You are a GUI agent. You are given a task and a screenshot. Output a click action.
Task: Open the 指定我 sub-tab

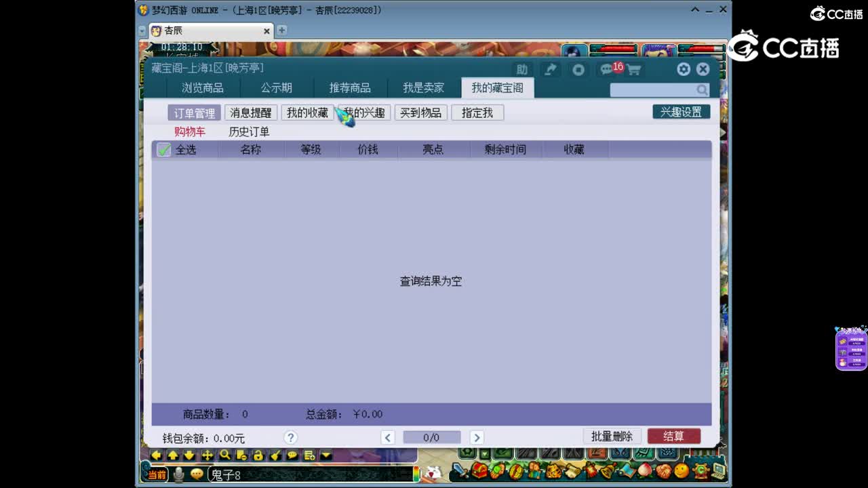[x=478, y=113]
